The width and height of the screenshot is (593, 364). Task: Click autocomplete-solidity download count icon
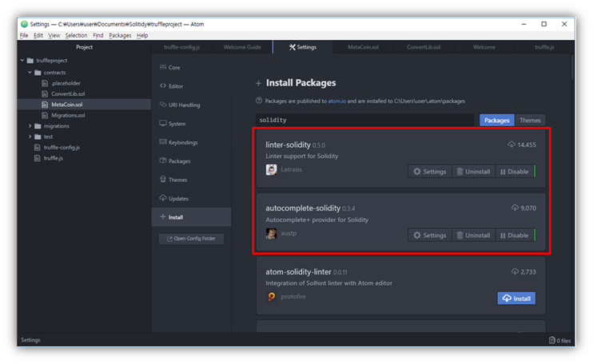click(515, 208)
